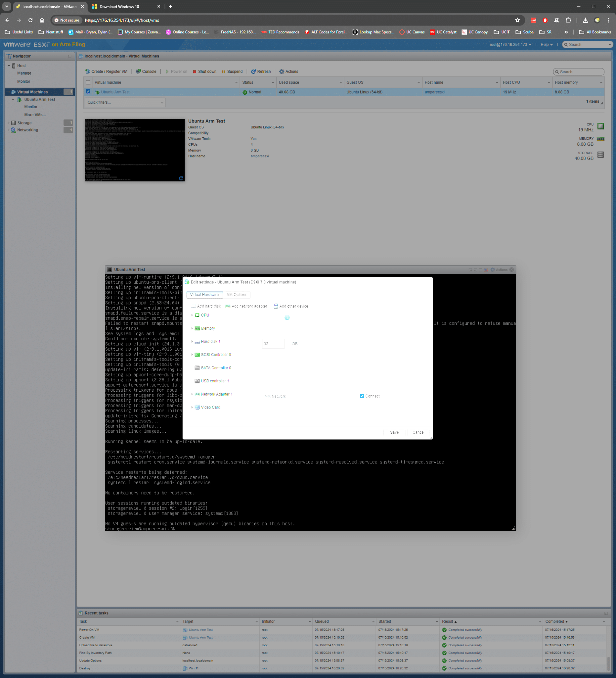The image size is (616, 678).
Task: Click the VM console screenshot thumbnail
Action: point(135,150)
